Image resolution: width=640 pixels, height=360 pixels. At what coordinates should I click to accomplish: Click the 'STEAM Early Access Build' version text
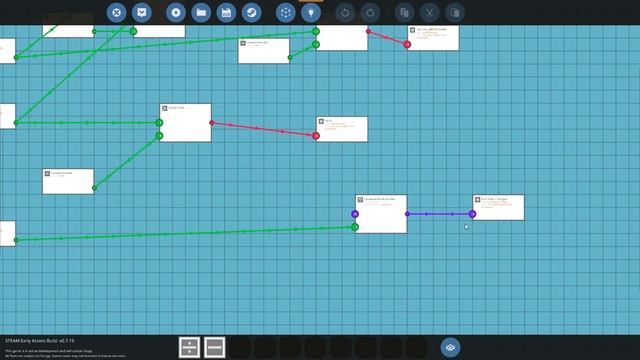40,340
